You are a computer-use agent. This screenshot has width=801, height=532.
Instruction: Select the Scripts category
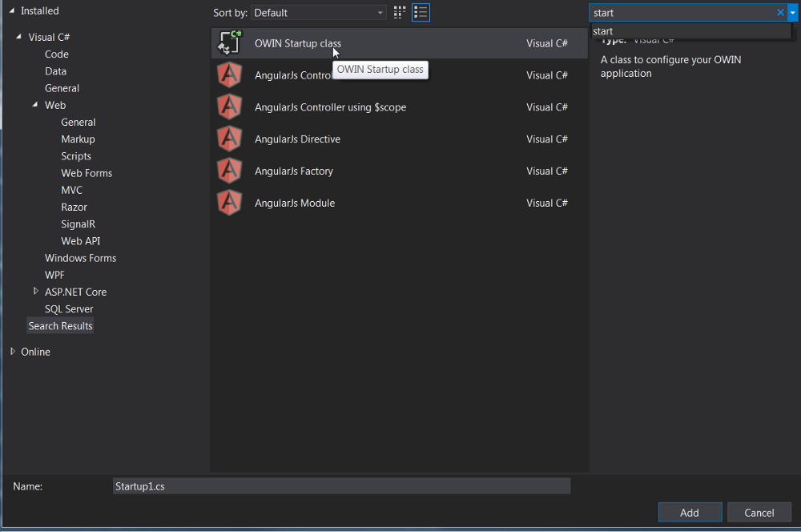pos(76,156)
